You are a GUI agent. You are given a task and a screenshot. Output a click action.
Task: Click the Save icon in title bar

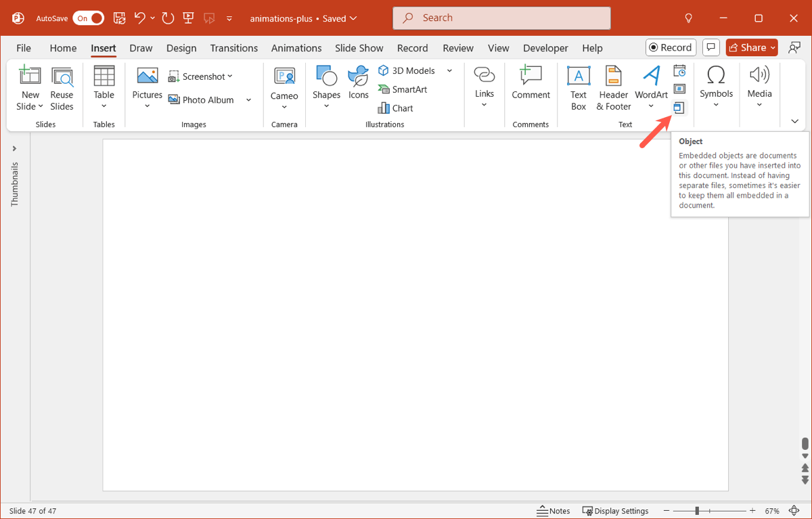(x=119, y=18)
